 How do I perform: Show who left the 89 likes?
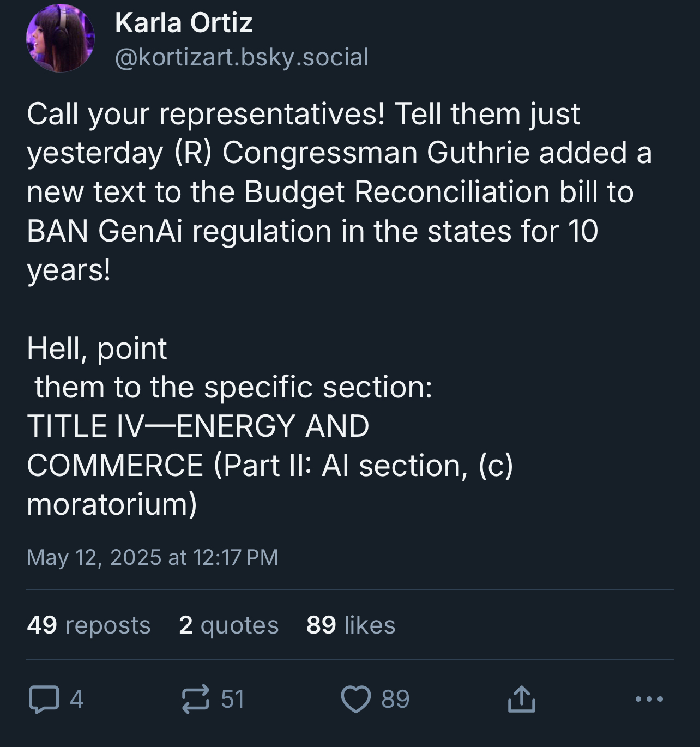pos(351,625)
